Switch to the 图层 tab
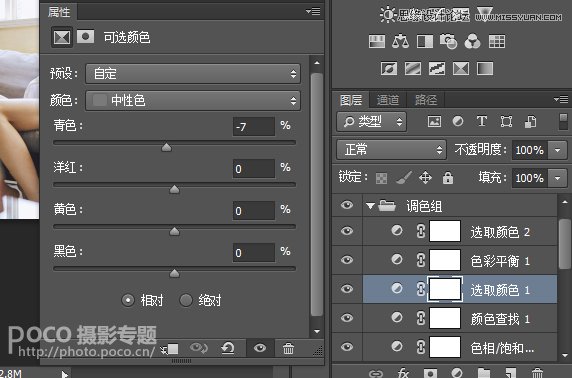Viewport: 572px width, 378px height. [x=351, y=100]
